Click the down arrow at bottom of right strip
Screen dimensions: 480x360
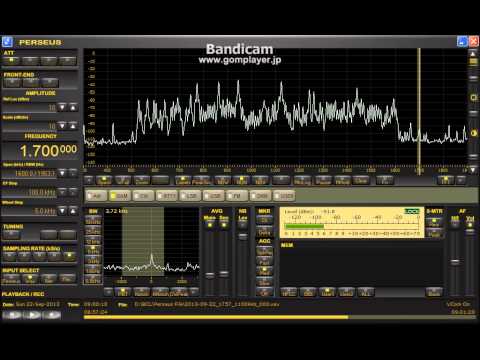473,170
